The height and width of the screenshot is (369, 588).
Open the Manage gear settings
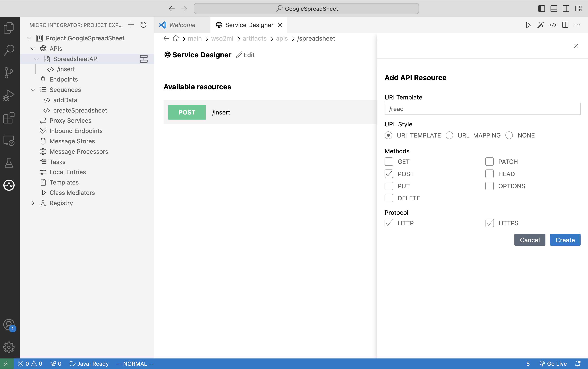pos(9,347)
